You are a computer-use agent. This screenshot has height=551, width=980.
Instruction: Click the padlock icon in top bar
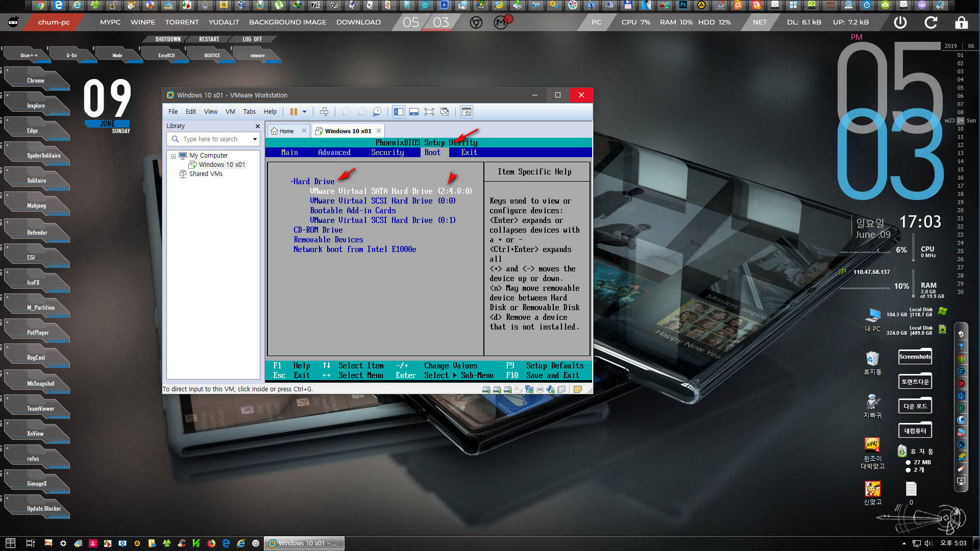pos(961,22)
